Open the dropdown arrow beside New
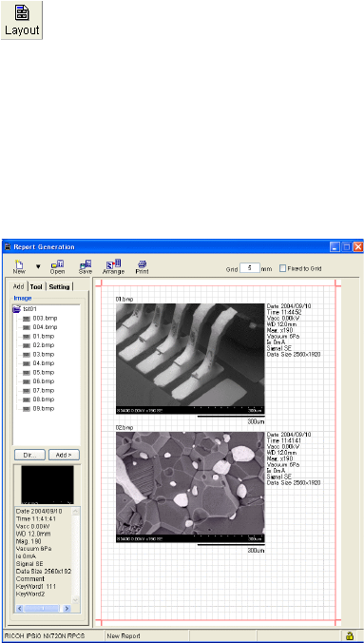Screen dimensions: 364x643 38,266
